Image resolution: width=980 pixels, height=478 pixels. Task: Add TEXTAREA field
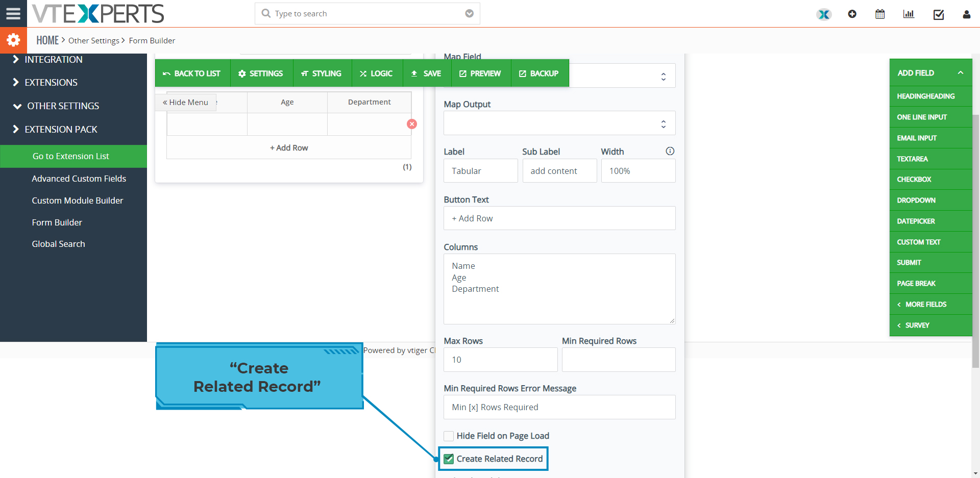click(931, 159)
